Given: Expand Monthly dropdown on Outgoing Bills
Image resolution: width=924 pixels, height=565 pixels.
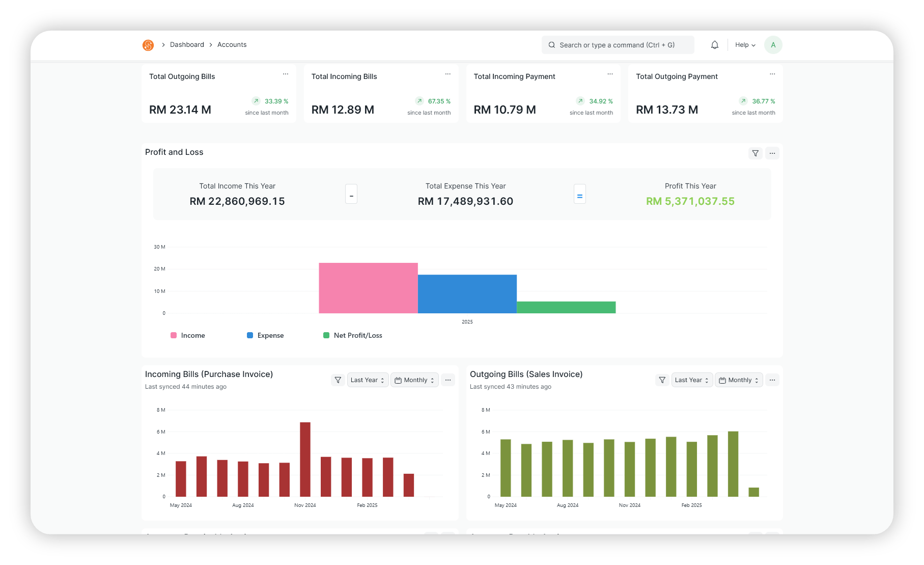Looking at the screenshot, I should coord(739,380).
